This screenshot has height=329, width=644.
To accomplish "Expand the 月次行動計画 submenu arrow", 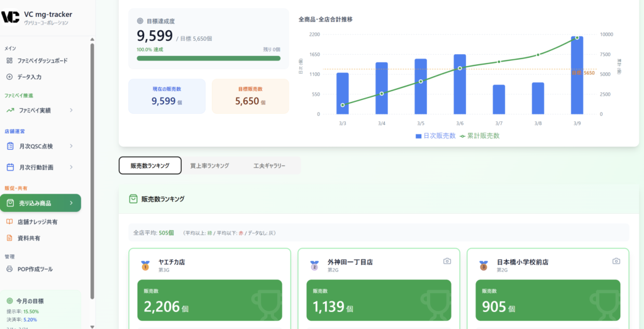I will pos(71,167).
